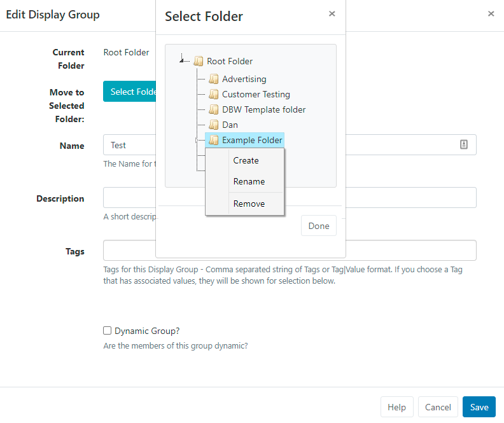Select the DBW Template folder
Viewport: 504px width, 423px height.
263,109
